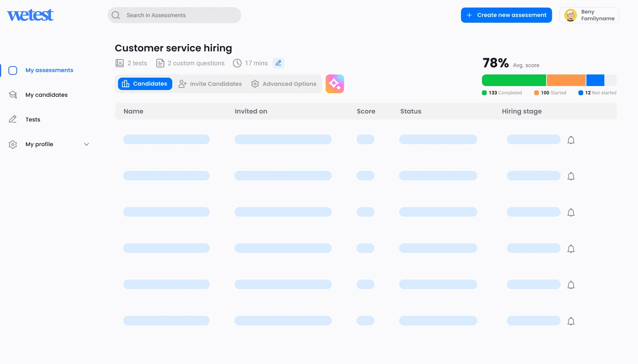The width and height of the screenshot is (638, 364).
Task: Click the fifth row's bell icon
Action: point(571,285)
